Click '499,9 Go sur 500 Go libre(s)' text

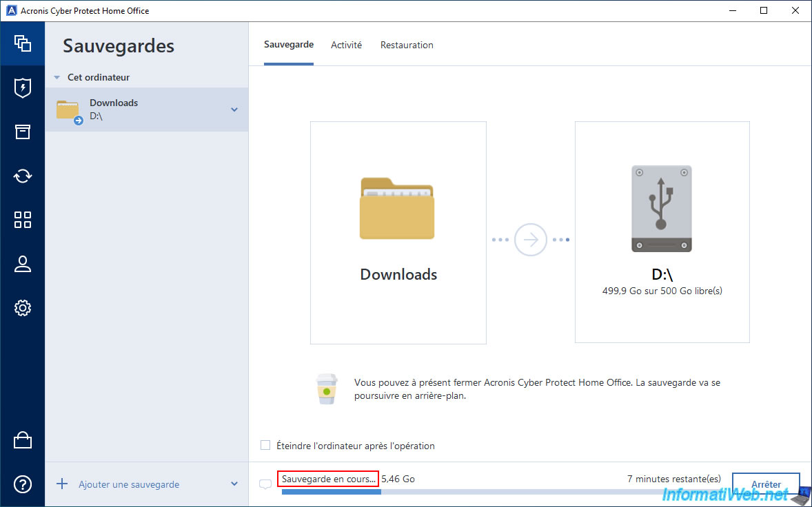click(x=662, y=291)
